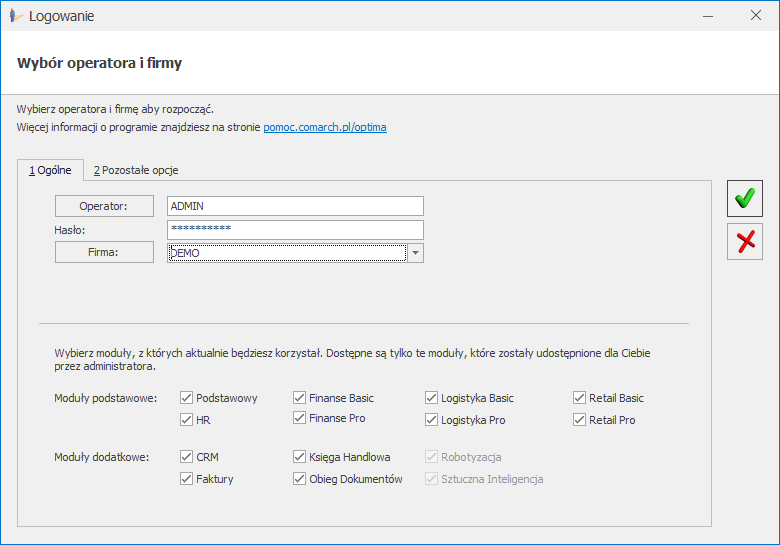
Task: Switch to the Pozostałe opcje tab
Action: (x=136, y=170)
